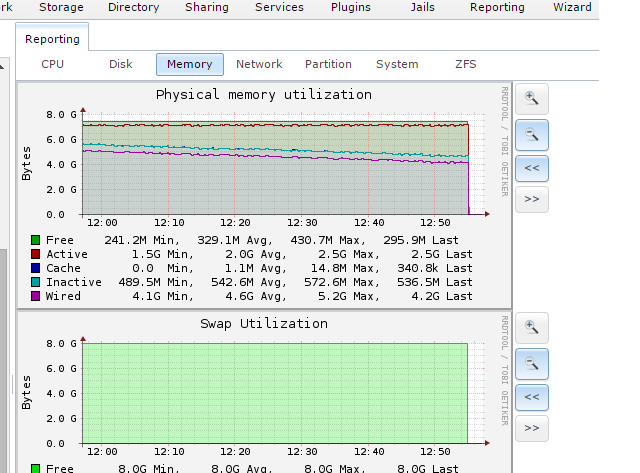The height and width of the screenshot is (473, 640).
Task: Open the Wizard menu
Action: pos(572,7)
